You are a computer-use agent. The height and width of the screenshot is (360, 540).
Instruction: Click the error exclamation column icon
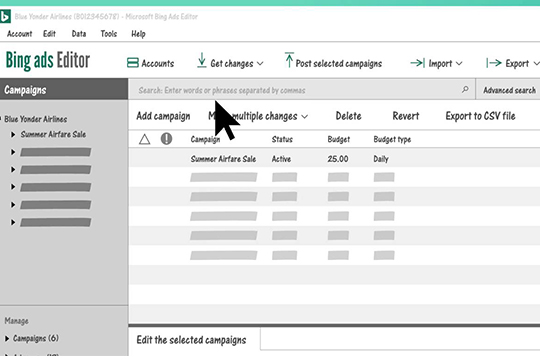pos(166,139)
